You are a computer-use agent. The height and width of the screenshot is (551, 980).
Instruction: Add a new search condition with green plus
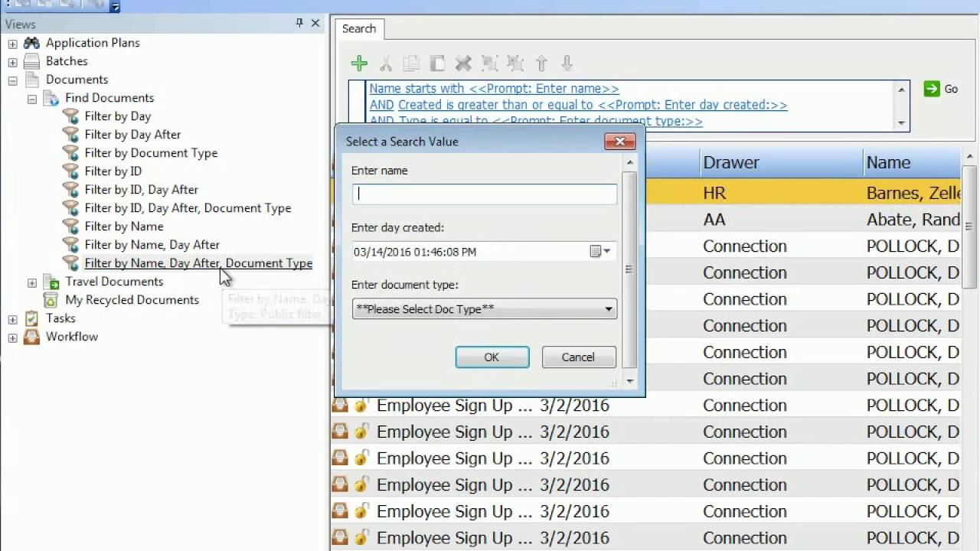(359, 64)
